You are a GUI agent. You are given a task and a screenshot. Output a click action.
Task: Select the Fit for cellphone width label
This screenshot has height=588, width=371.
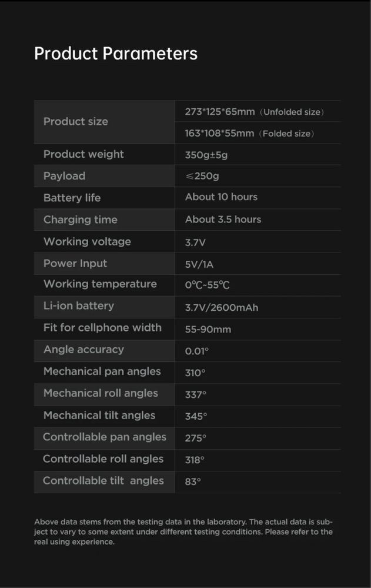click(102, 327)
